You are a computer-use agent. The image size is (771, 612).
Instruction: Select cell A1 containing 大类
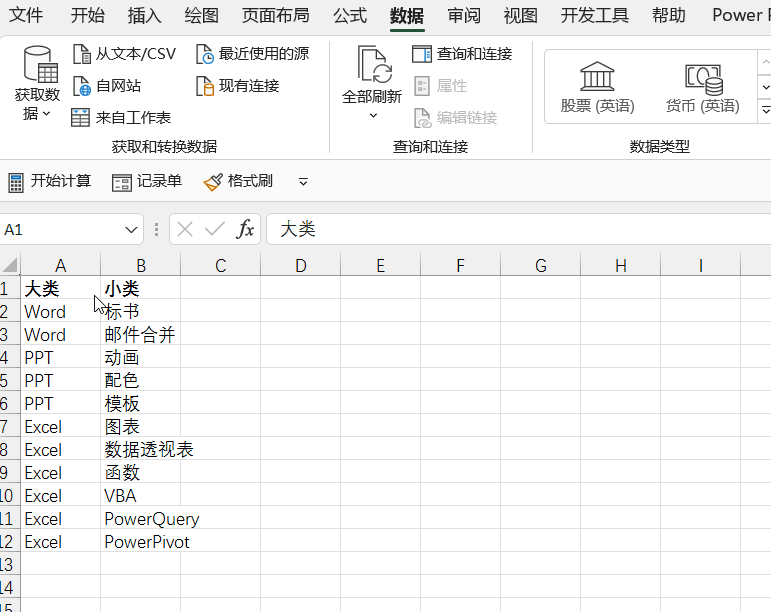coord(60,288)
